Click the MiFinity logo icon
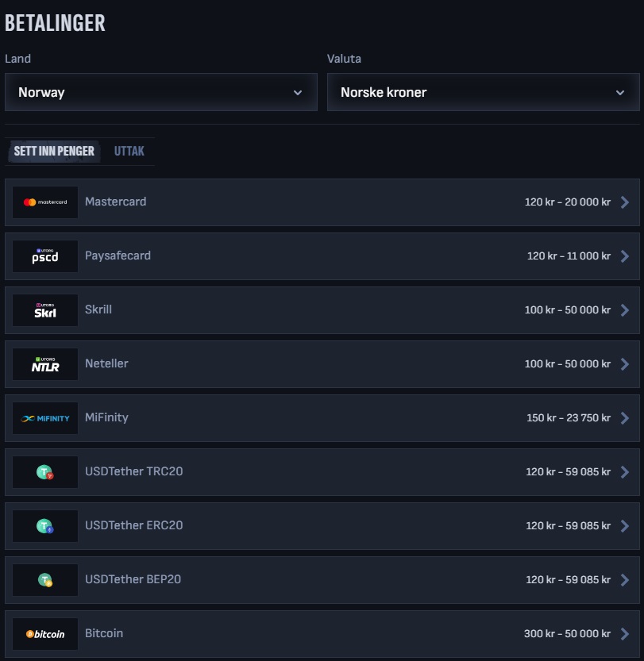This screenshot has height=661, width=644. click(x=45, y=418)
